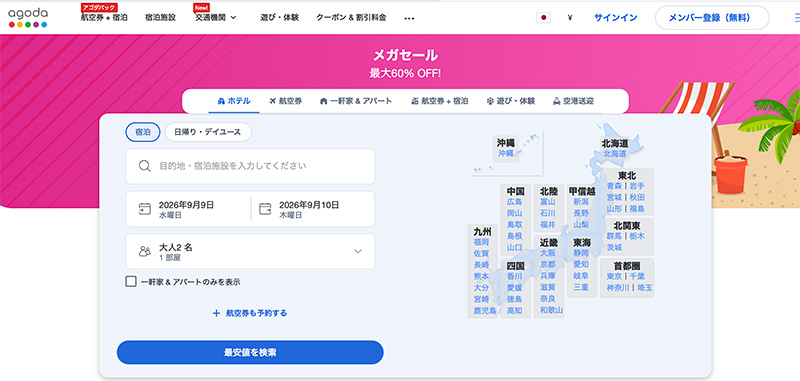This screenshot has width=800, height=381.
Task: Click the search magnifier icon in destination field
Action: pyautogui.click(x=144, y=166)
